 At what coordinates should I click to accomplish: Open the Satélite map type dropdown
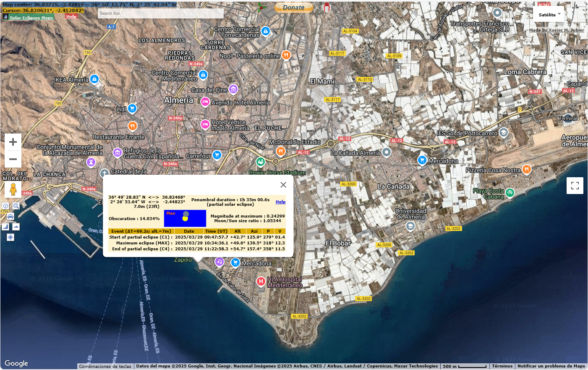click(x=549, y=15)
